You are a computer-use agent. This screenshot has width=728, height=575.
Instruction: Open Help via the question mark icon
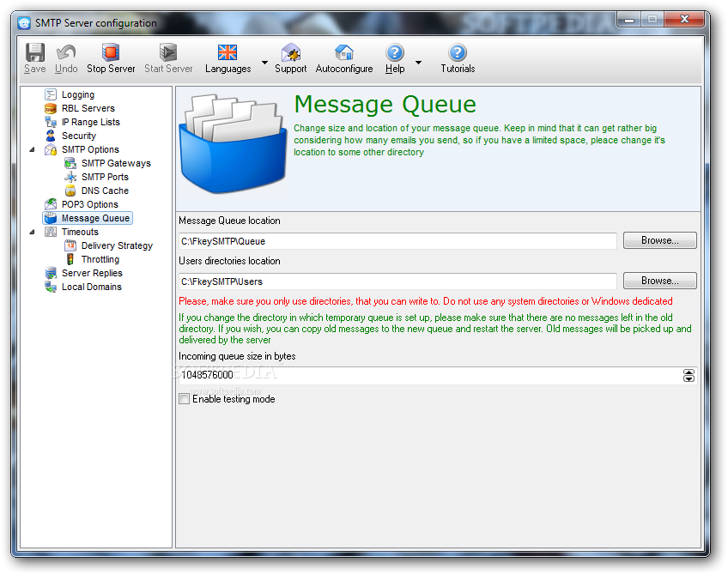tap(395, 52)
